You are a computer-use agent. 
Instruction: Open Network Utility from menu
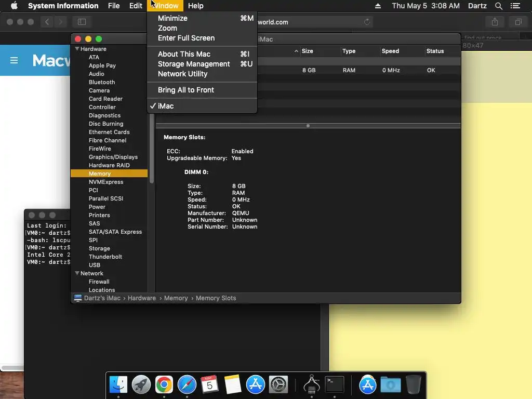202,74
